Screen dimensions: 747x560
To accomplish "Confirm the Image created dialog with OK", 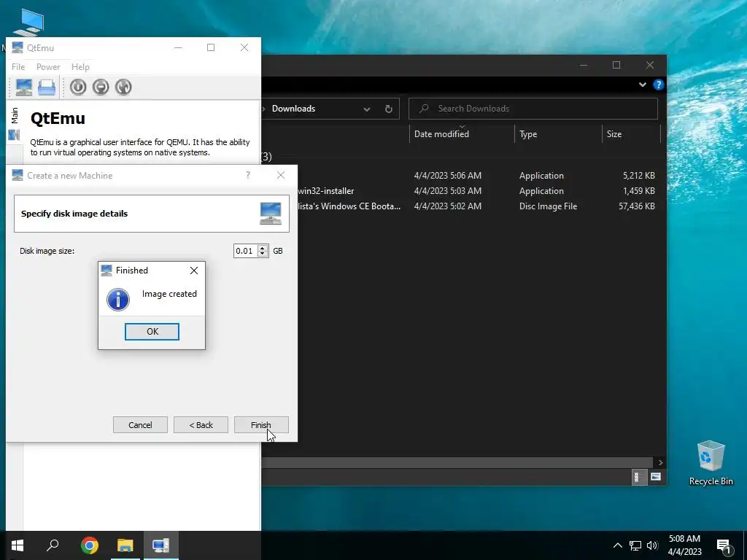I will (x=152, y=332).
